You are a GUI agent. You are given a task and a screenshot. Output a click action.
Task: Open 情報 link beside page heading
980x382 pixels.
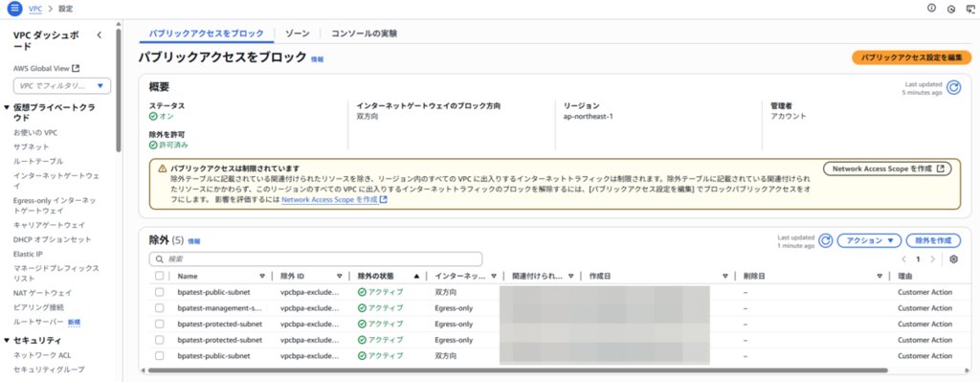coord(318,59)
